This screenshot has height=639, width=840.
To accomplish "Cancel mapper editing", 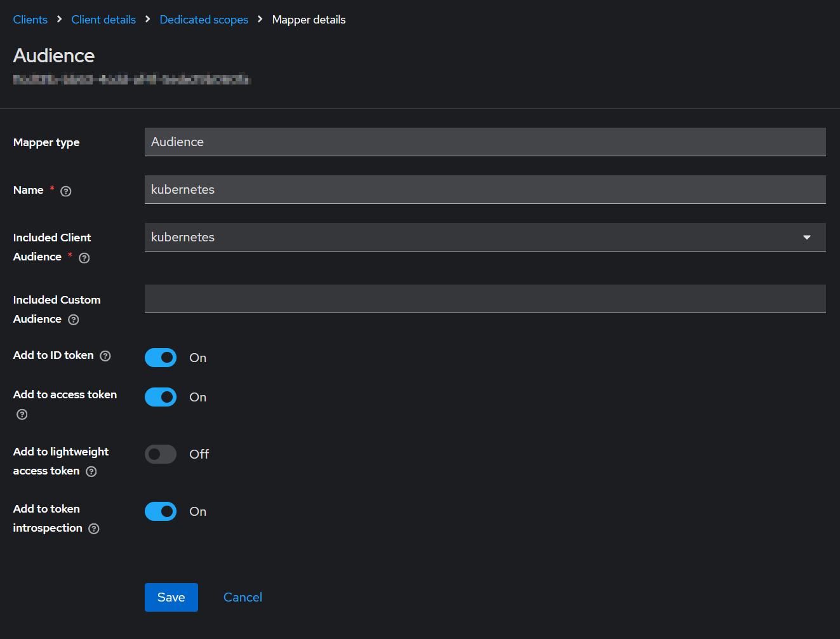I will click(243, 597).
